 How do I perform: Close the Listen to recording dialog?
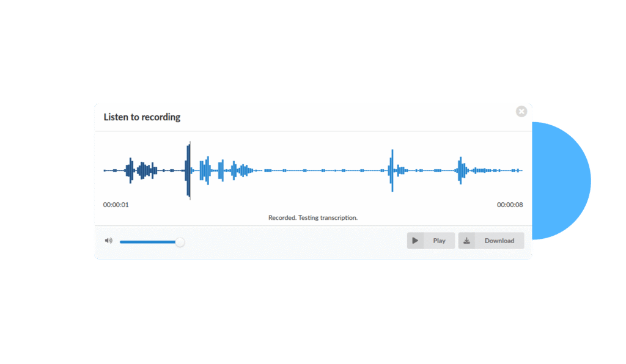[521, 111]
